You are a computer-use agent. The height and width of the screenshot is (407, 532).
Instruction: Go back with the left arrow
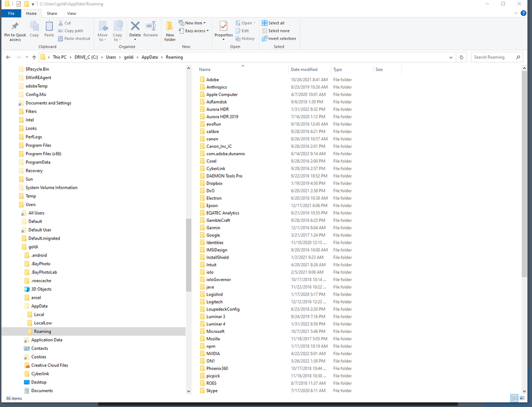click(x=8, y=57)
